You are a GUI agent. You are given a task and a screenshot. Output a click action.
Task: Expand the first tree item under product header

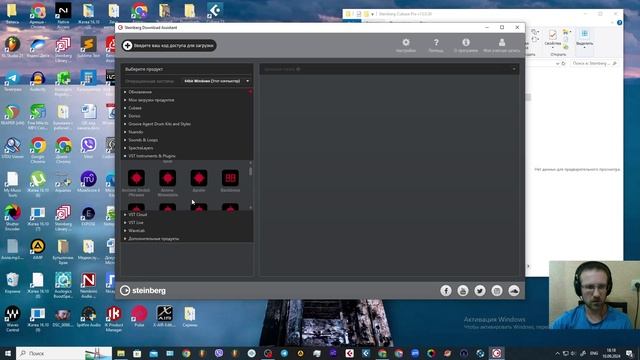point(140,92)
